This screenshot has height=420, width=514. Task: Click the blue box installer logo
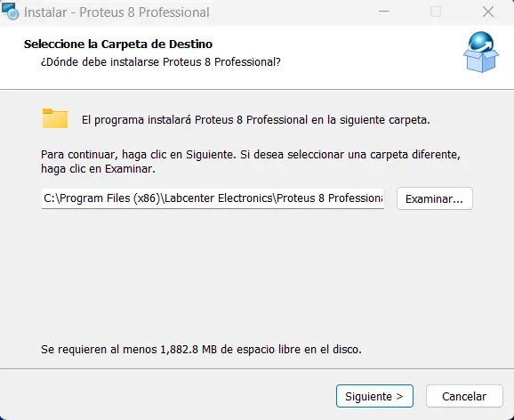(481, 52)
